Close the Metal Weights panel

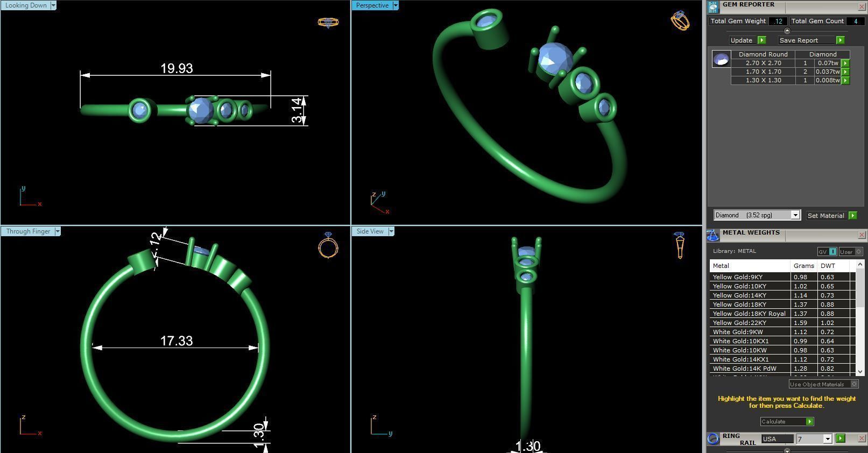[862, 235]
